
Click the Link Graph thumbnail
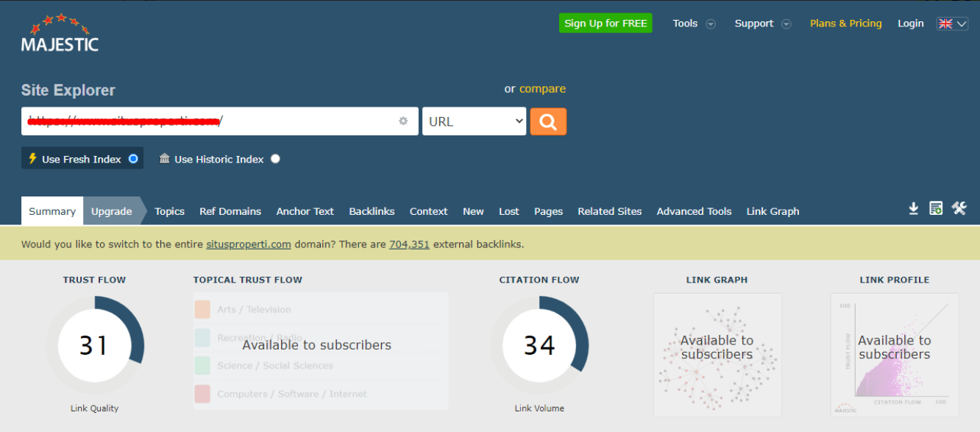point(717,355)
